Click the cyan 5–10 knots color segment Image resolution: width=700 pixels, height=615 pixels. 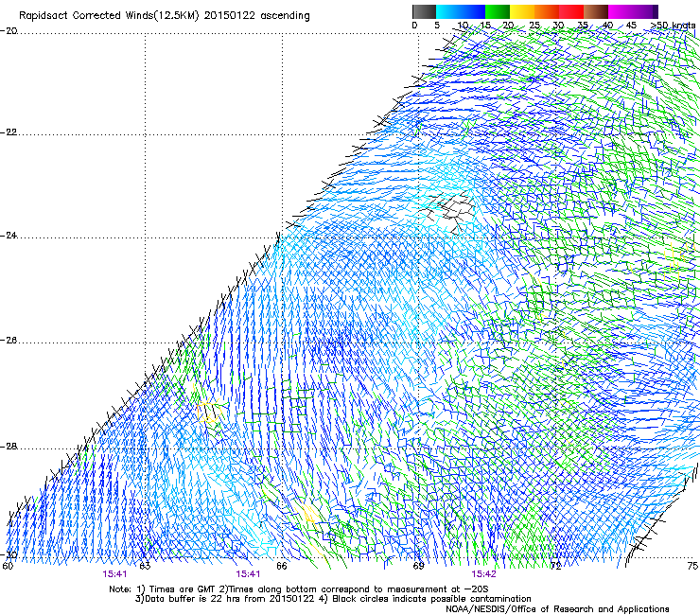pos(448,11)
